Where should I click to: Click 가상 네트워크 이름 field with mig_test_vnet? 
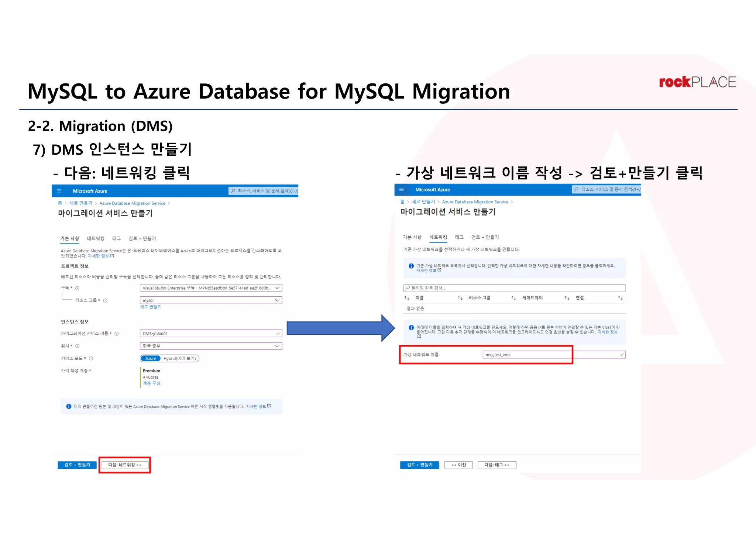point(554,355)
